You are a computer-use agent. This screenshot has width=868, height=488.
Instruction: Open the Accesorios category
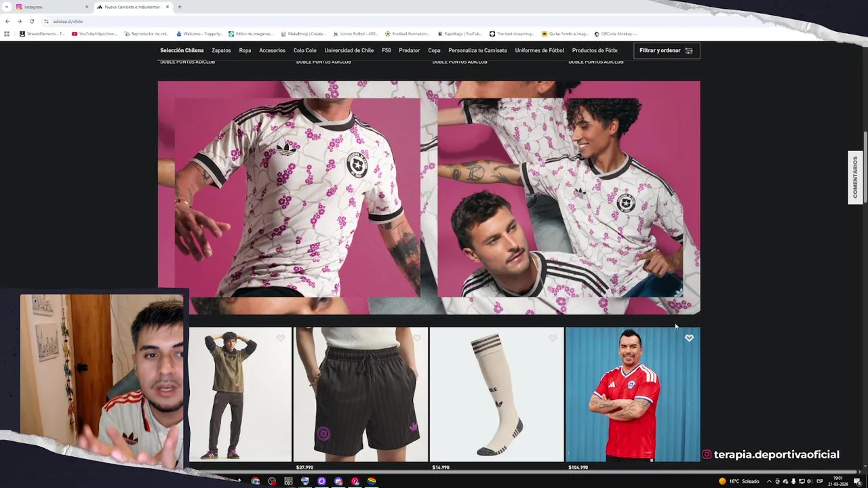coord(272,50)
